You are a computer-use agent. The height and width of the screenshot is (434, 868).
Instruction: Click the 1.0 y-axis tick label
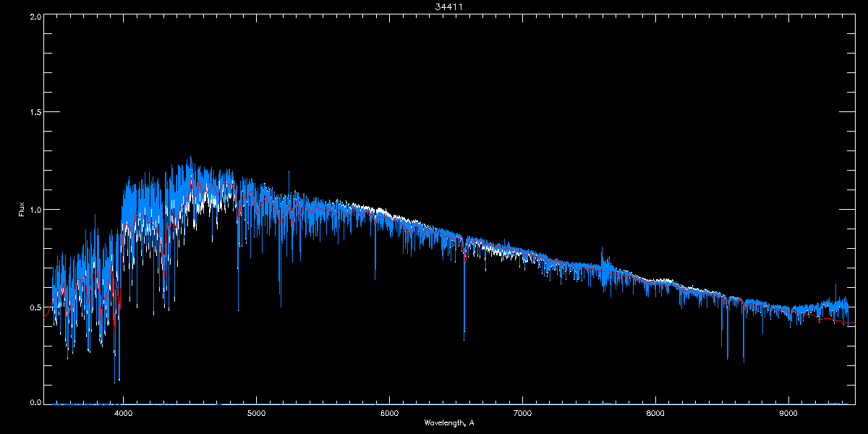click(x=34, y=210)
